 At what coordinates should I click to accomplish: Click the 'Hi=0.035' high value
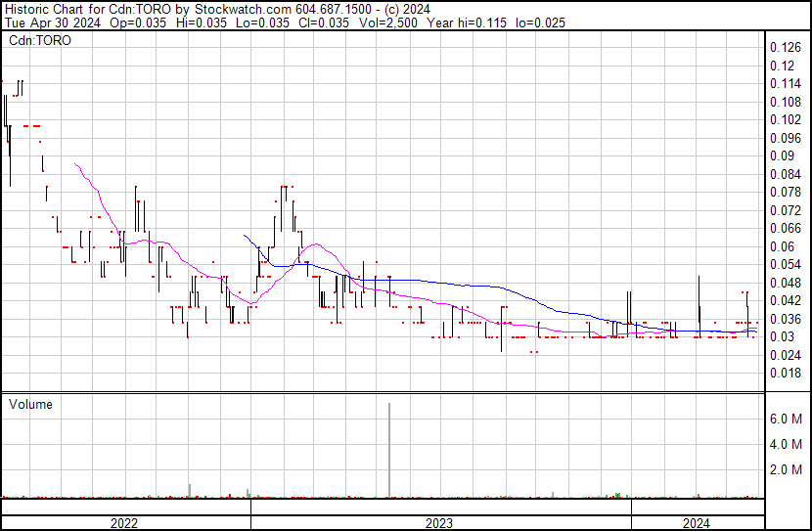click(x=202, y=22)
